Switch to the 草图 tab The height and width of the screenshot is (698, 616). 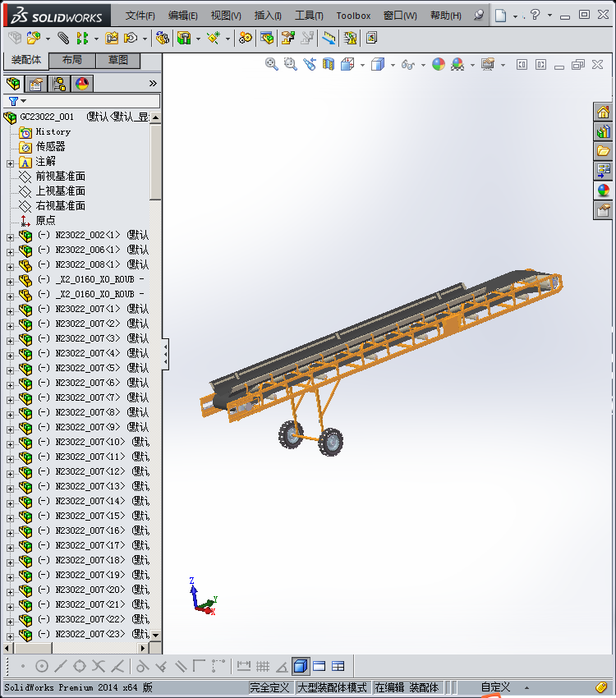[x=118, y=60]
